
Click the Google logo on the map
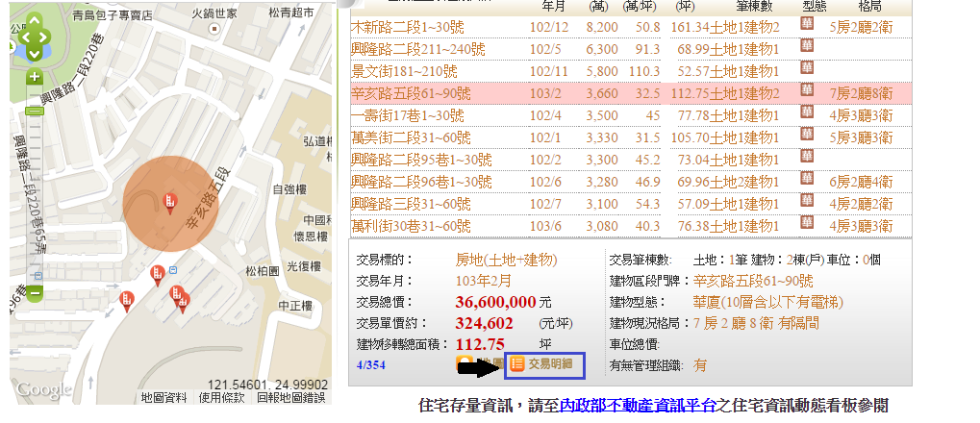[x=42, y=390]
